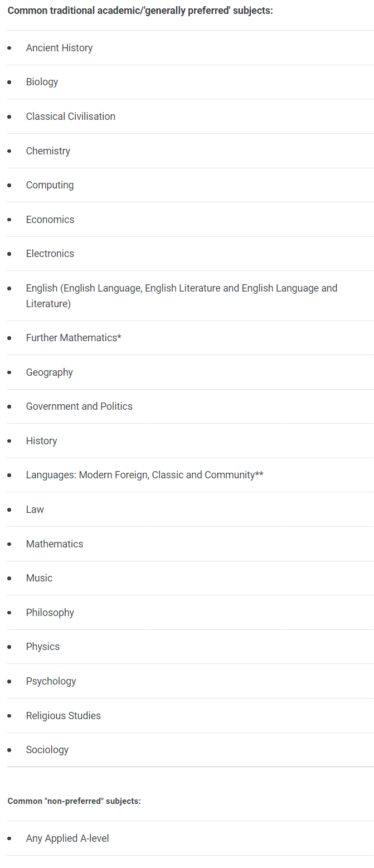Image resolution: width=374 pixels, height=868 pixels.
Task: Click the Philosophy entry
Action: tap(50, 613)
